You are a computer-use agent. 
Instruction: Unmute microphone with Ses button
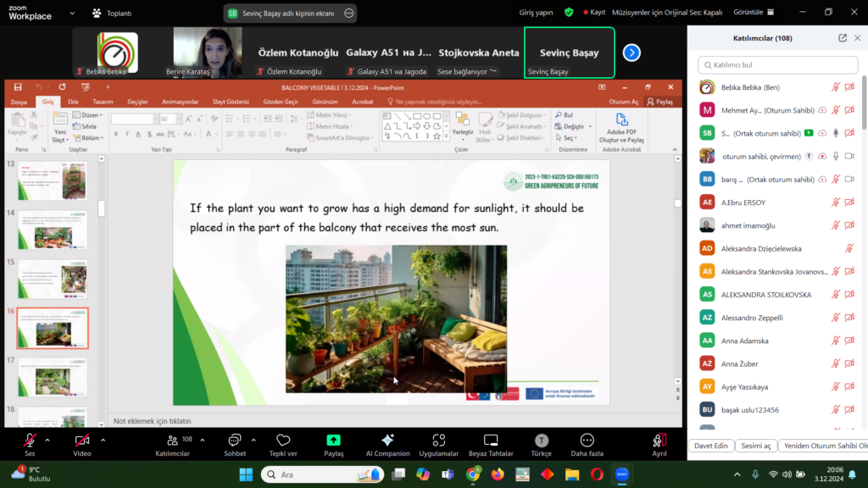point(30,441)
